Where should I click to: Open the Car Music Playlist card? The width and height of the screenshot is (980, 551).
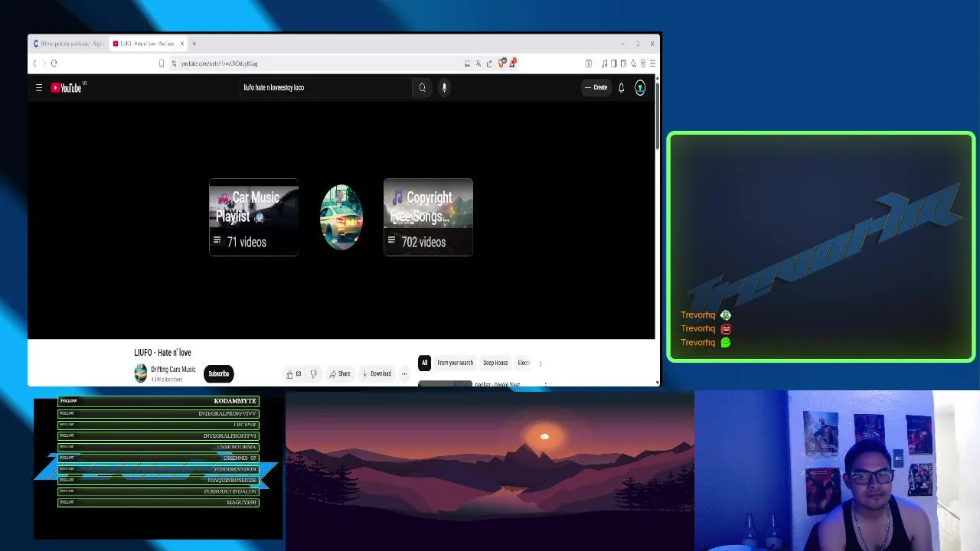[x=253, y=217]
